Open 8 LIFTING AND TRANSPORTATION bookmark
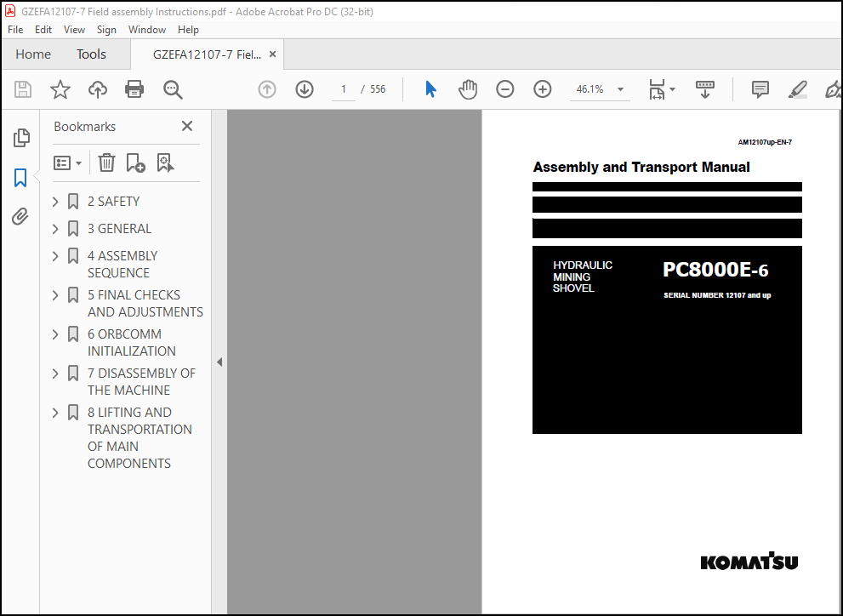843x616 pixels. 140,438
